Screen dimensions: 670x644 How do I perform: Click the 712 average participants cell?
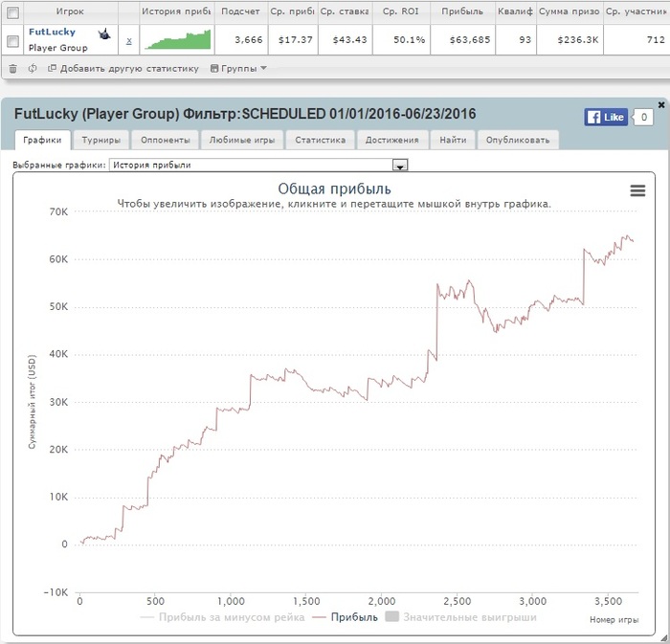click(x=656, y=40)
